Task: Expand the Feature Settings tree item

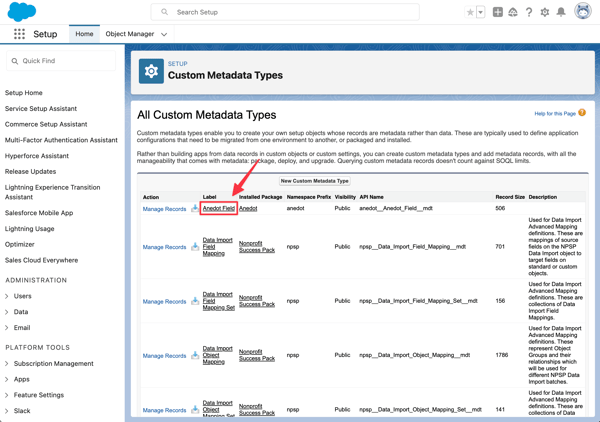Action: 7,395
